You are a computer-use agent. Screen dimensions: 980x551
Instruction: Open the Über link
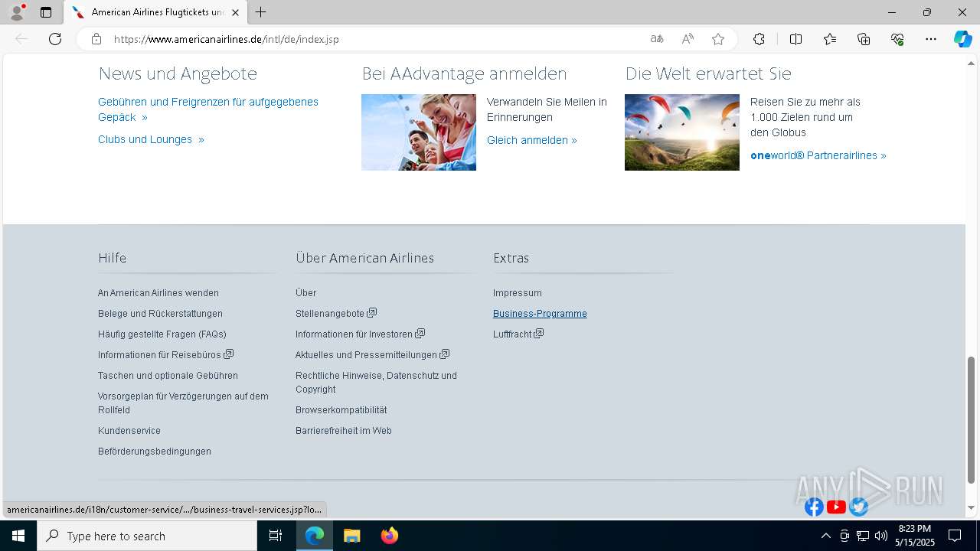coord(305,293)
